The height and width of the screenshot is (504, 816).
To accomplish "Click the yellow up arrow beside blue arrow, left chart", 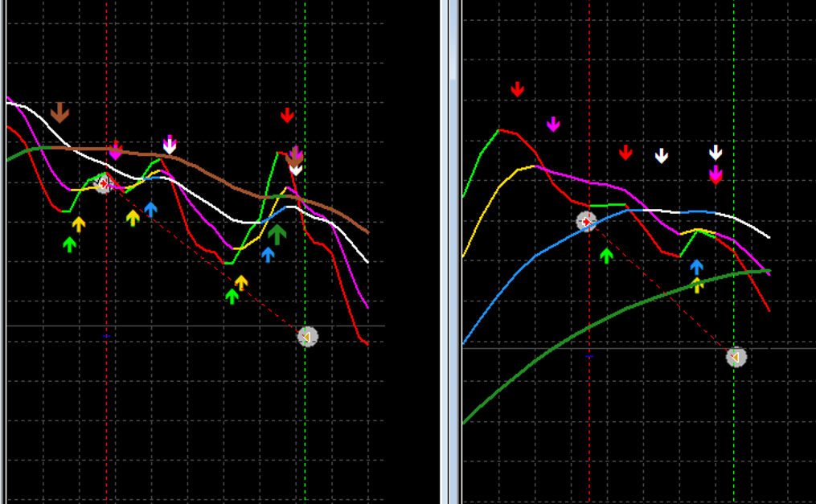I will point(133,217).
